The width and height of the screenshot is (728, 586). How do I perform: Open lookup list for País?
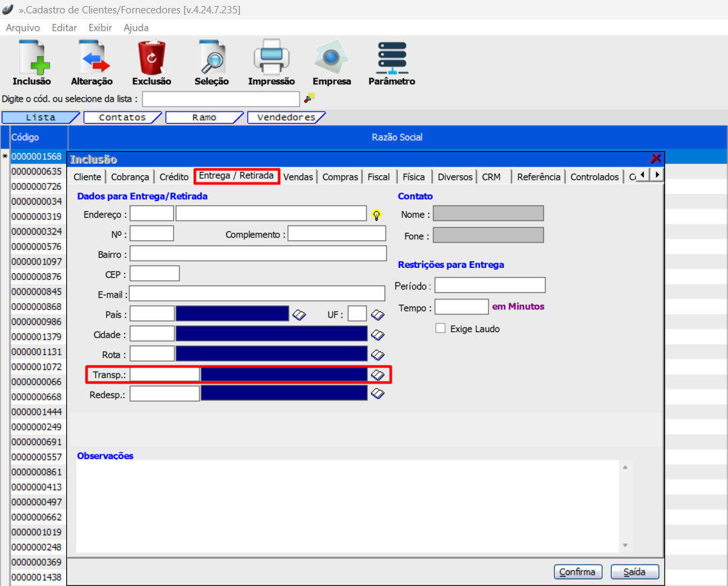[299, 315]
